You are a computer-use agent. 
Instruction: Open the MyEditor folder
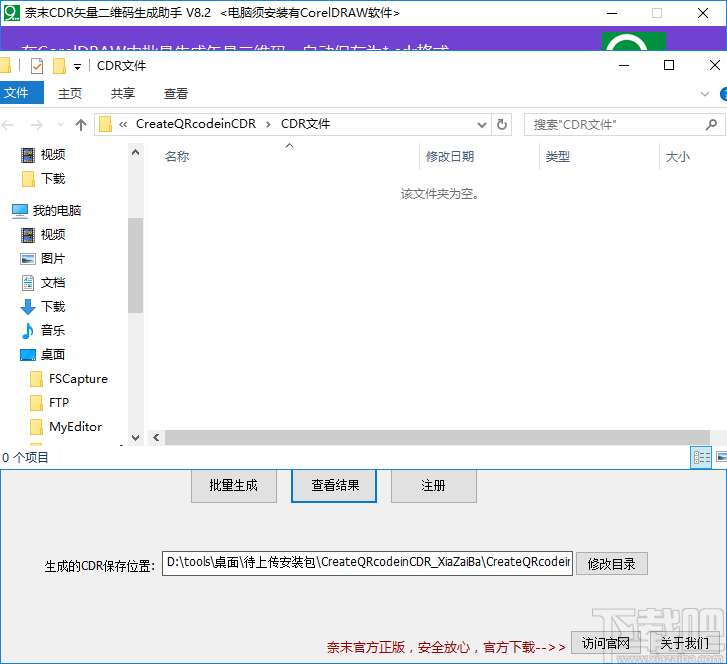(x=66, y=427)
